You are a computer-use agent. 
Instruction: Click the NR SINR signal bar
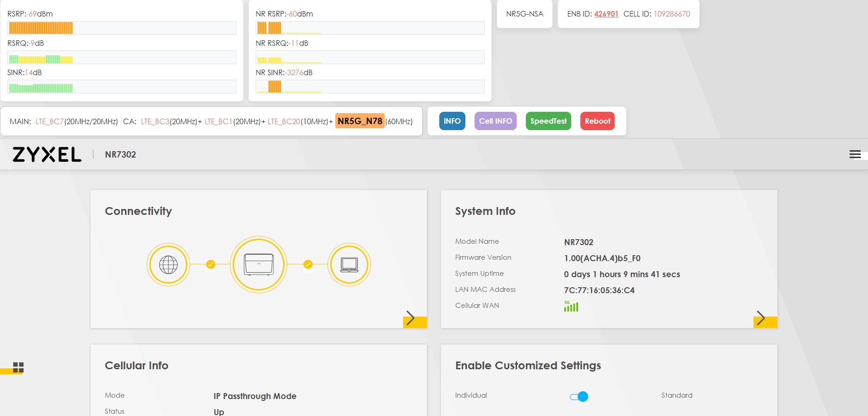(370, 87)
